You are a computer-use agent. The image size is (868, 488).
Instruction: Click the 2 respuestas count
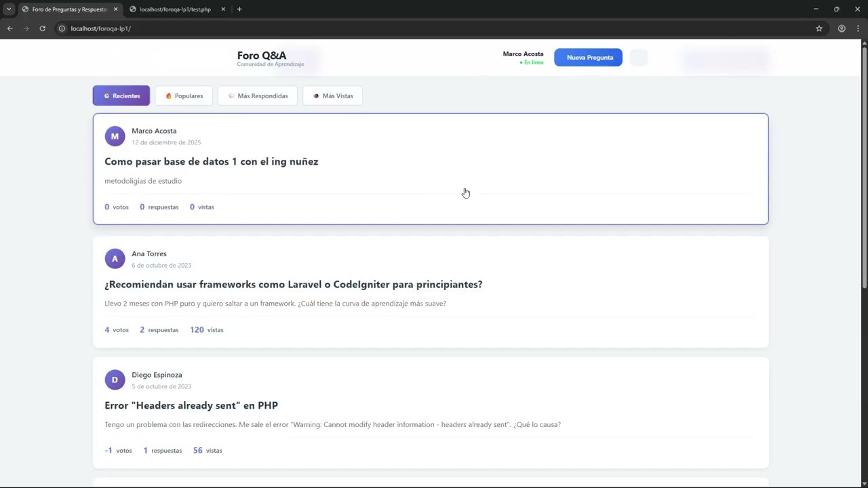(x=159, y=329)
